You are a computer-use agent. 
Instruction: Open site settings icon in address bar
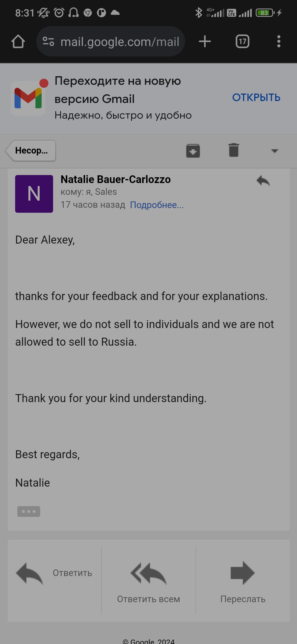tap(48, 42)
